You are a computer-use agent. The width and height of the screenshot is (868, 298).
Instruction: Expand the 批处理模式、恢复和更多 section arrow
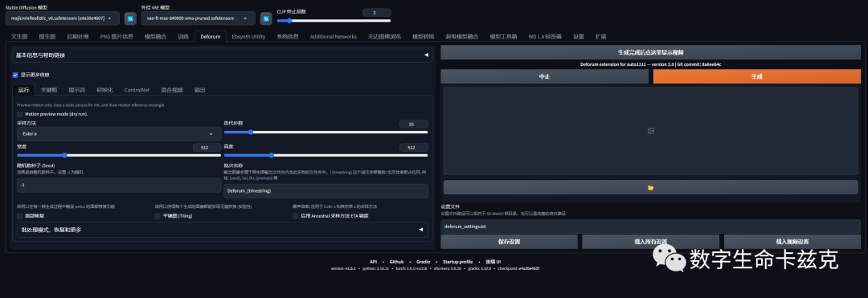[420, 230]
